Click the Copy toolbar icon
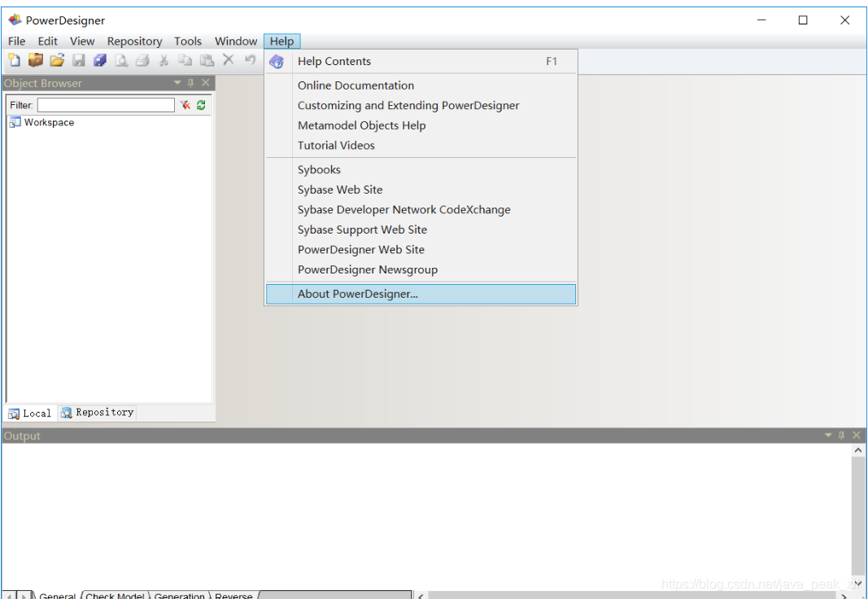The height and width of the screenshot is (599, 868). point(185,59)
